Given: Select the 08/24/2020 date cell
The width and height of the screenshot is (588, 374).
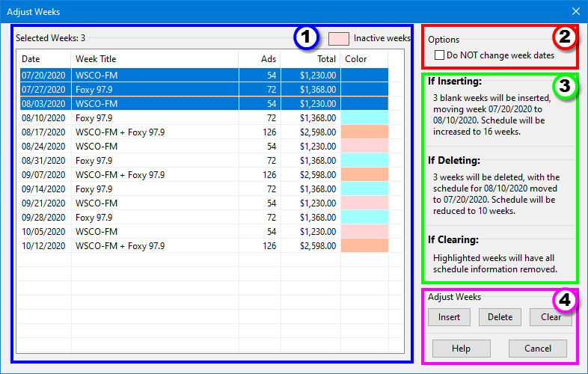Looking at the screenshot, I should (43, 147).
